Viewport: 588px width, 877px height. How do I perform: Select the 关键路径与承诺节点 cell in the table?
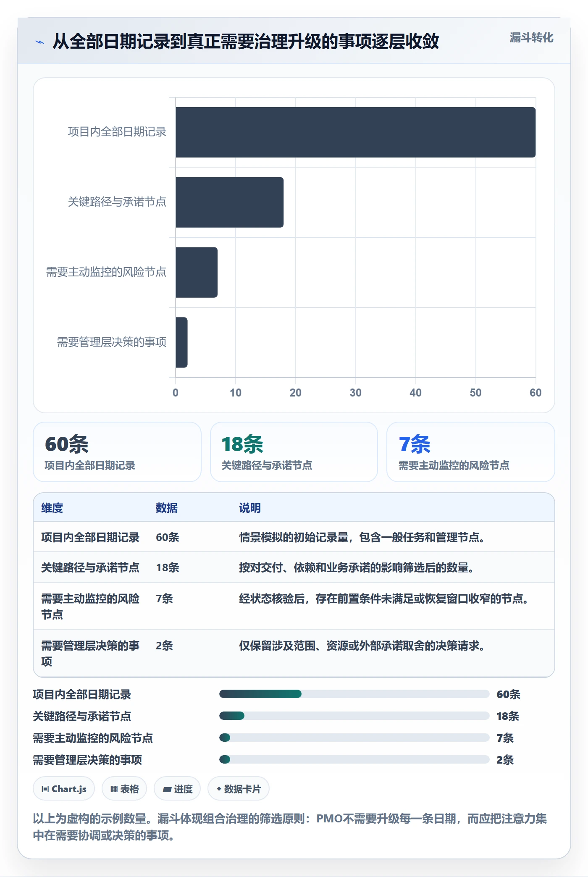[x=90, y=567]
